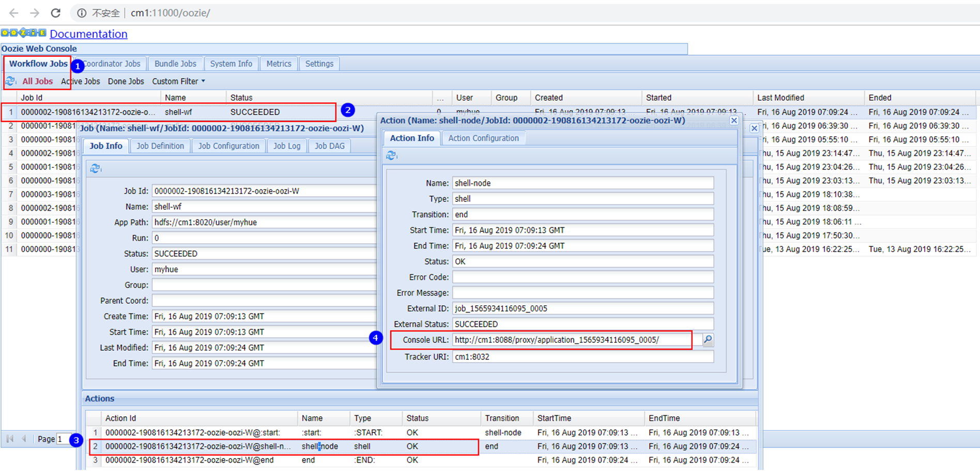980x471 pixels.
Task: Select the action row ending in @:start:
Action: (421, 433)
